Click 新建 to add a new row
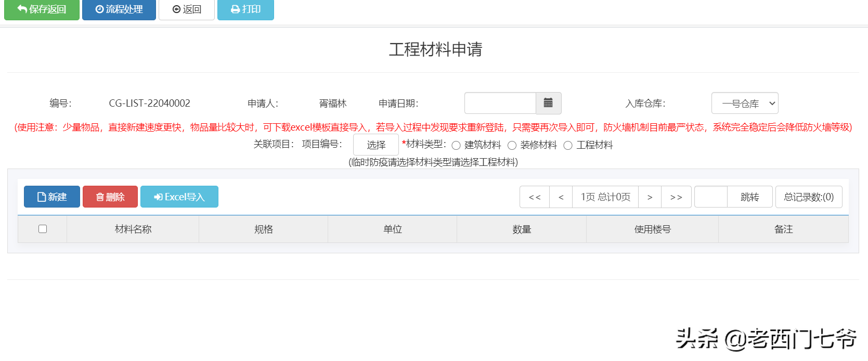The image size is (868, 361). [x=52, y=197]
